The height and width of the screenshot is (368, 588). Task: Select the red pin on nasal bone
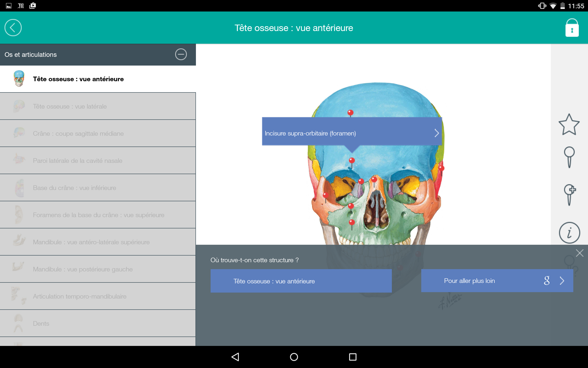click(x=374, y=180)
